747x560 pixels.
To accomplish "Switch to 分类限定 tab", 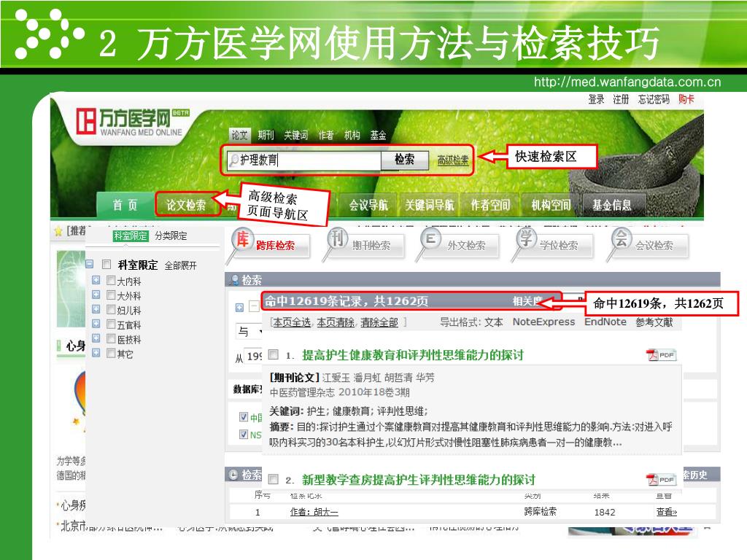I will pos(171,236).
